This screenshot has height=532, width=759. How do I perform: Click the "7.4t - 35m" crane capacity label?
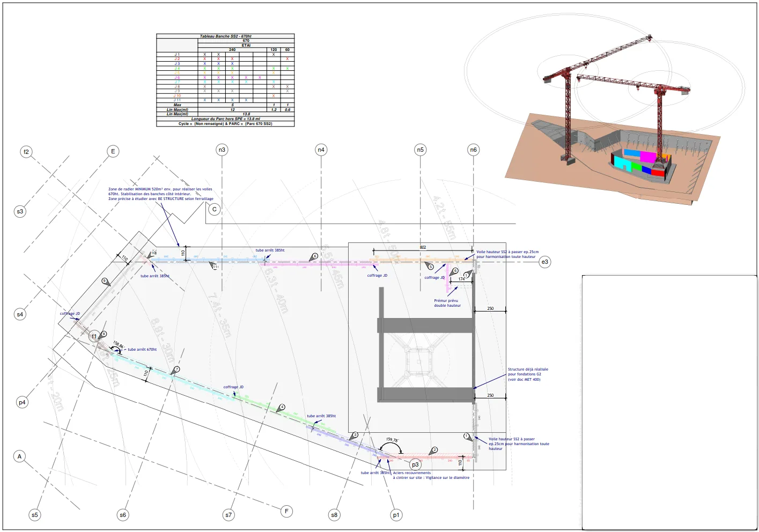click(219, 315)
